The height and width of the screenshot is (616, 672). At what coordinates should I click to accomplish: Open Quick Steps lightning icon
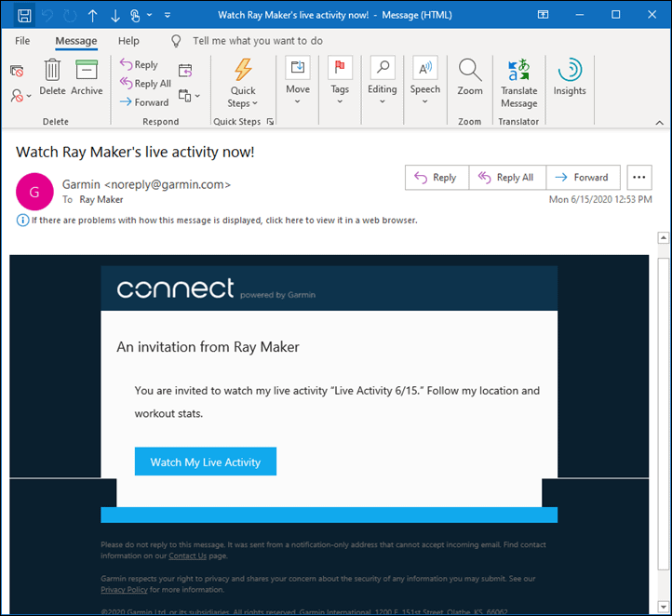coord(243,82)
